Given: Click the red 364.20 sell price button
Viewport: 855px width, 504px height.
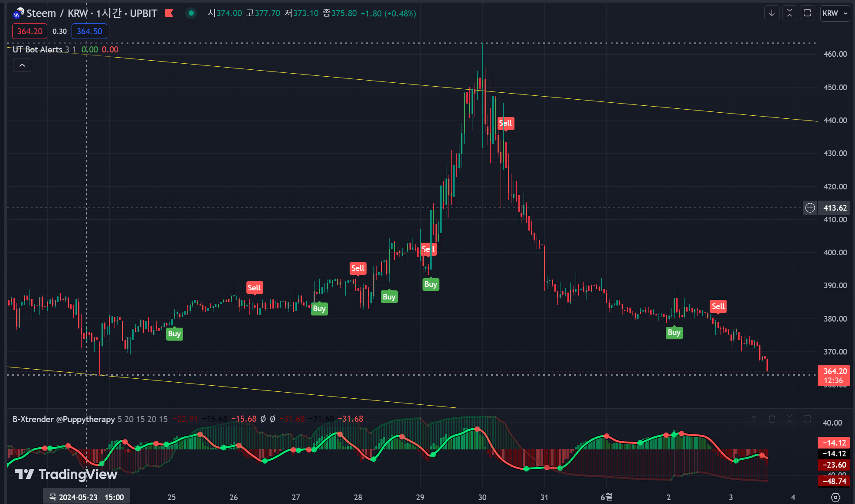Looking at the screenshot, I should pyautogui.click(x=29, y=31).
